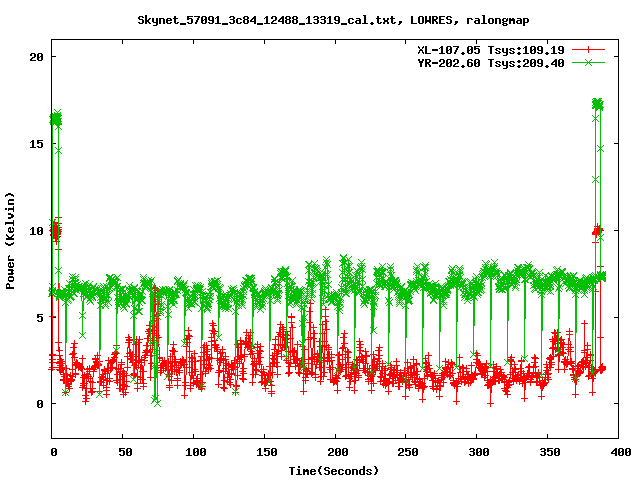Click the red XL legend line sample

pos(588,50)
